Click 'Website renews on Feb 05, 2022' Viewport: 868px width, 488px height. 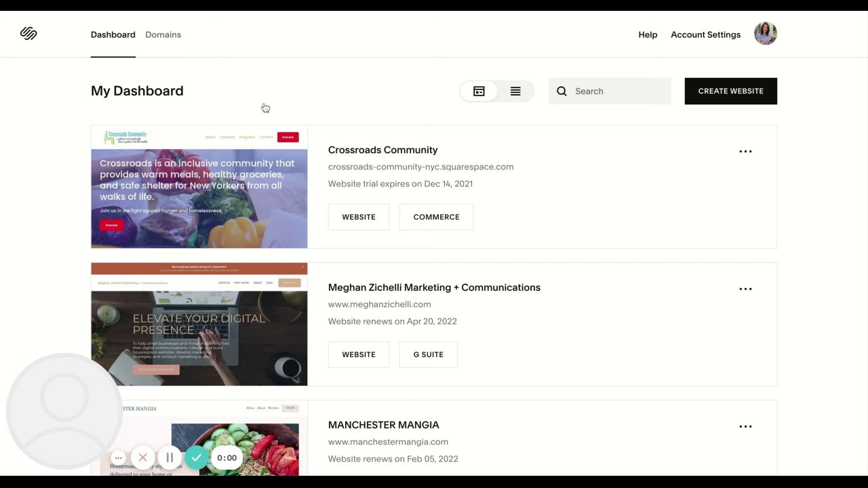[393, 459]
